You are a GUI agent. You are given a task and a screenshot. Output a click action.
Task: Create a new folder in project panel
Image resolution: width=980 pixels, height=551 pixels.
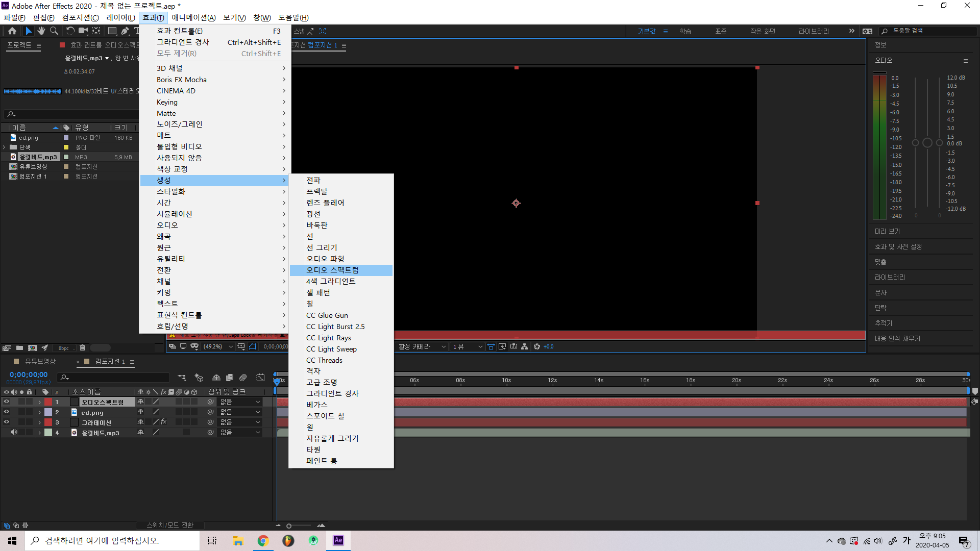tap(19, 348)
